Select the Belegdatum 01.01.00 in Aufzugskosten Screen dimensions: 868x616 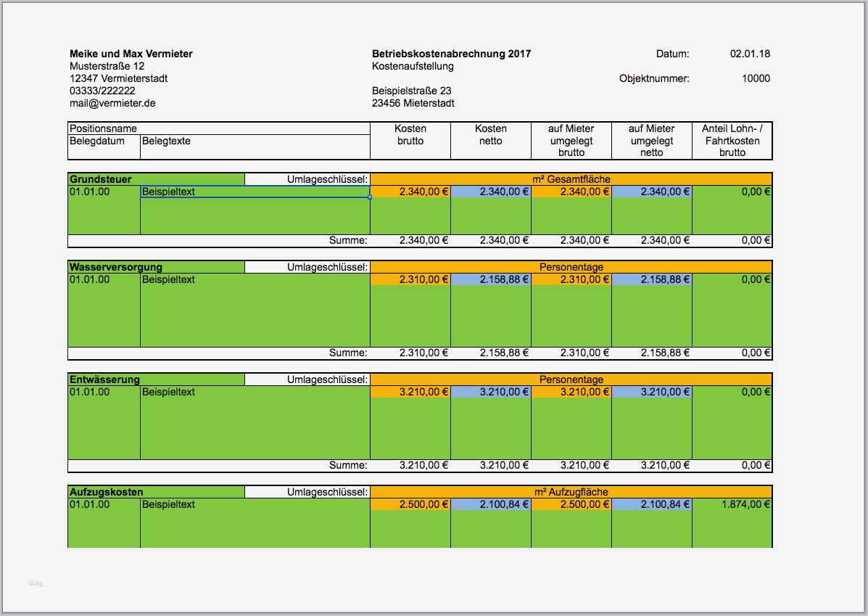tap(88, 504)
